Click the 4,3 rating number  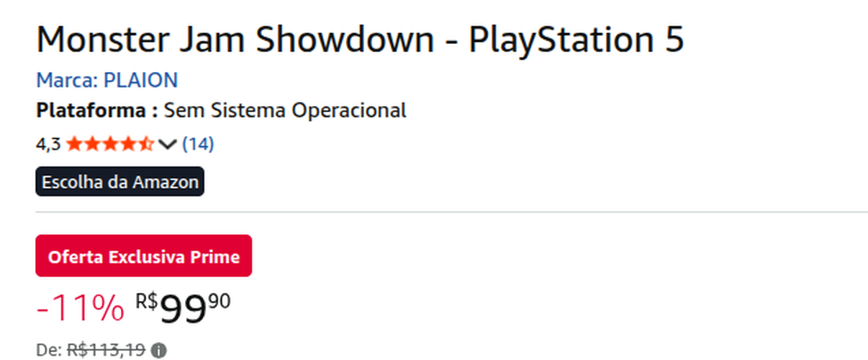[48, 144]
